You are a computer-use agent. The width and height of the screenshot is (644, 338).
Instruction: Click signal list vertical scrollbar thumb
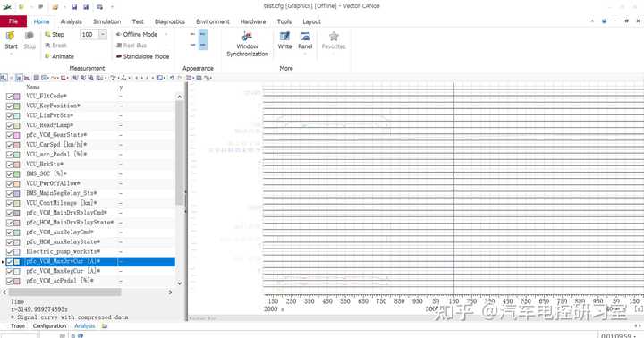(x=180, y=153)
